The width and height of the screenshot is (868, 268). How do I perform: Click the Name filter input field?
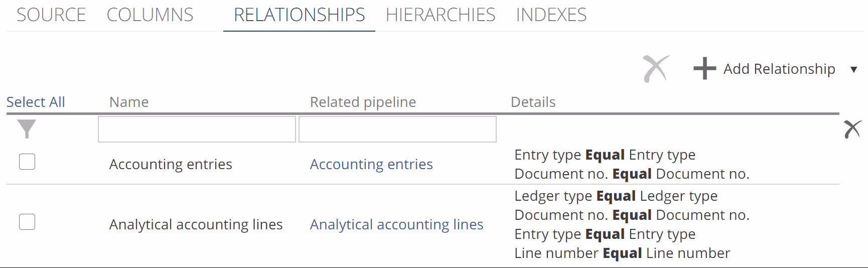tap(197, 129)
